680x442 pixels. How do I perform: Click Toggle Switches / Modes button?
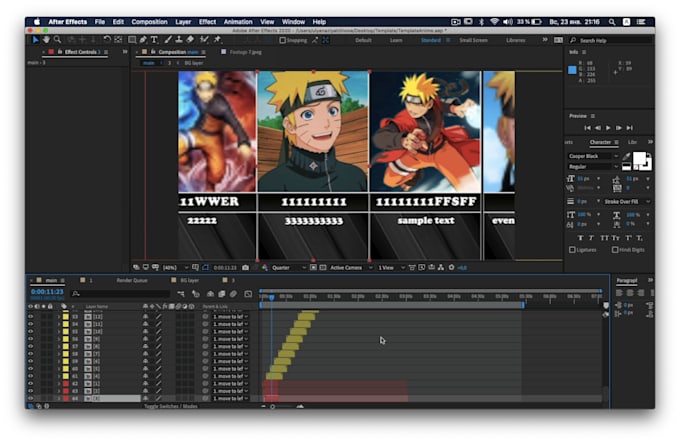tap(171, 406)
